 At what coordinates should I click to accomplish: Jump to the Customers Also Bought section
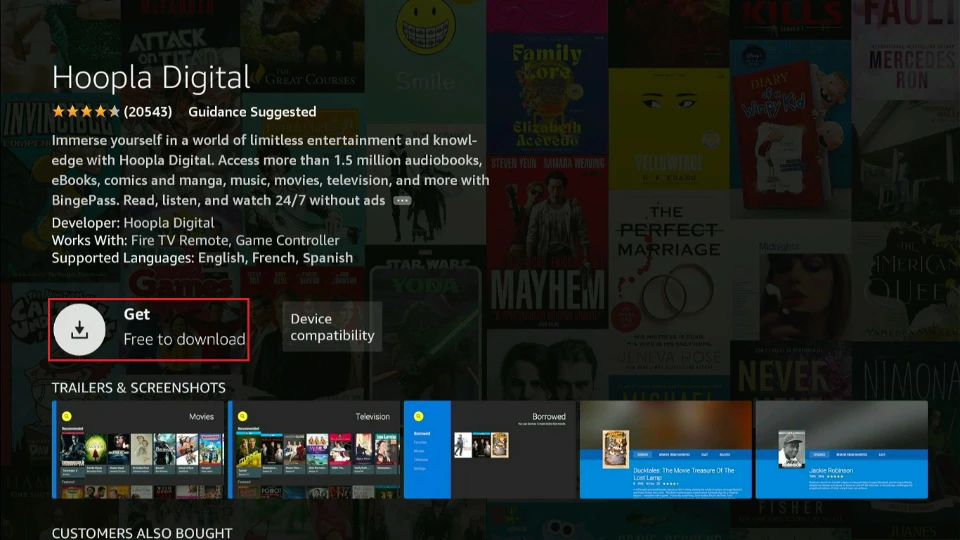[x=142, y=533]
